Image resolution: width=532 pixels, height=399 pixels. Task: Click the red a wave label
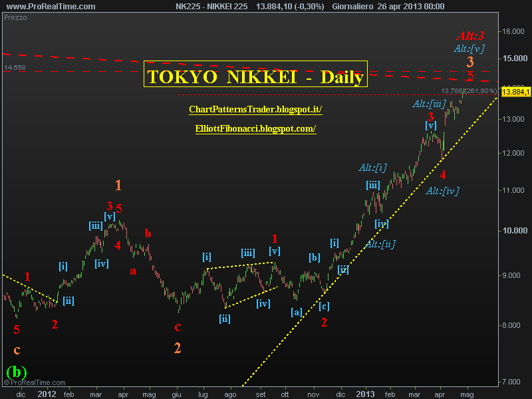click(133, 271)
